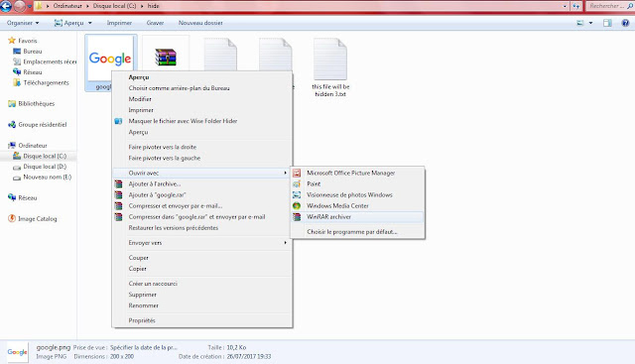The height and width of the screenshot is (364, 635).
Task: Select Renommer in the context menu
Action: click(143, 305)
